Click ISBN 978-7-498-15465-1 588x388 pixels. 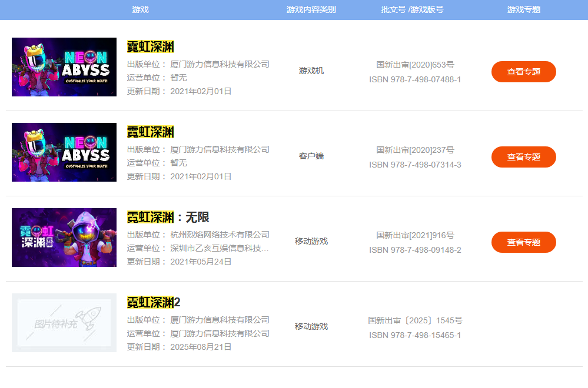click(x=415, y=336)
